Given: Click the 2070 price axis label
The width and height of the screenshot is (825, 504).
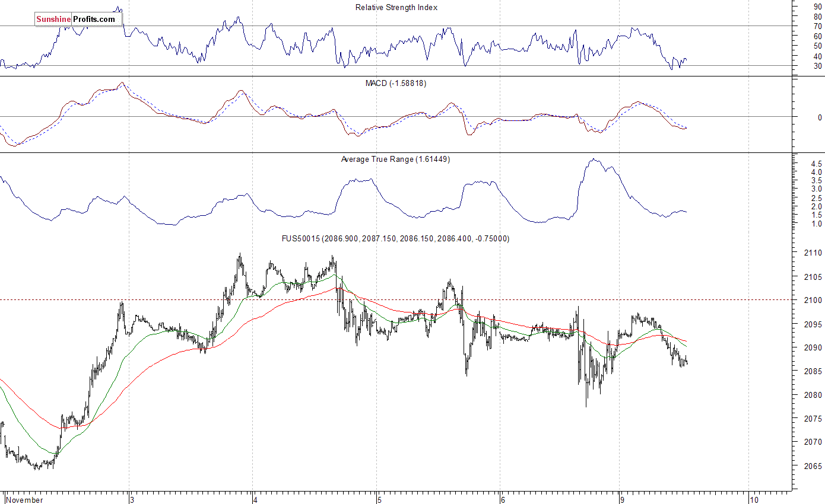Looking at the screenshot, I should pyautogui.click(x=813, y=442).
